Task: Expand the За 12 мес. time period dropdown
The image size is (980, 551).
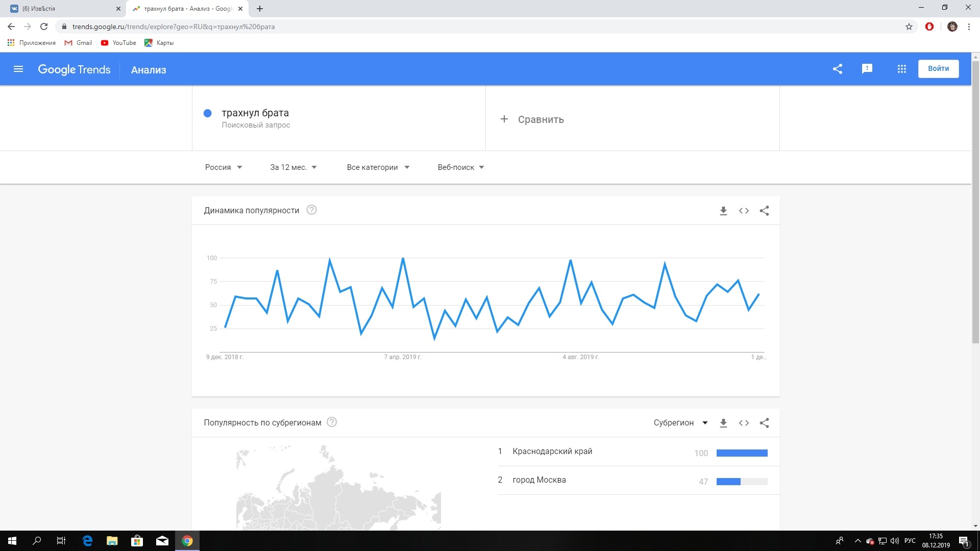Action: [x=294, y=167]
